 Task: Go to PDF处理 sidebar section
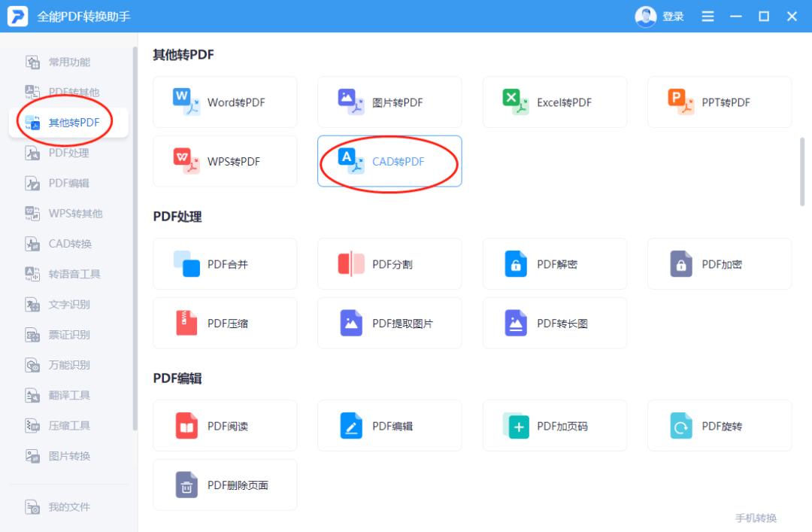68,153
